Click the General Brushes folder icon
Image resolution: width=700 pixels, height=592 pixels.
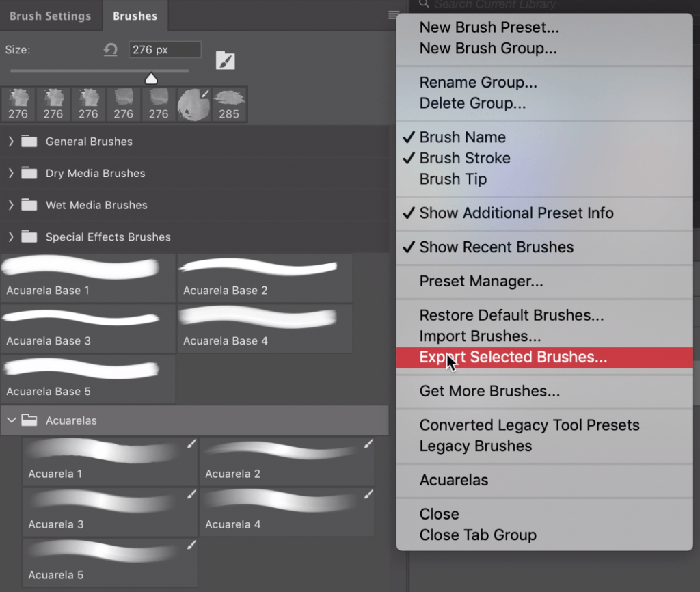pyautogui.click(x=29, y=142)
